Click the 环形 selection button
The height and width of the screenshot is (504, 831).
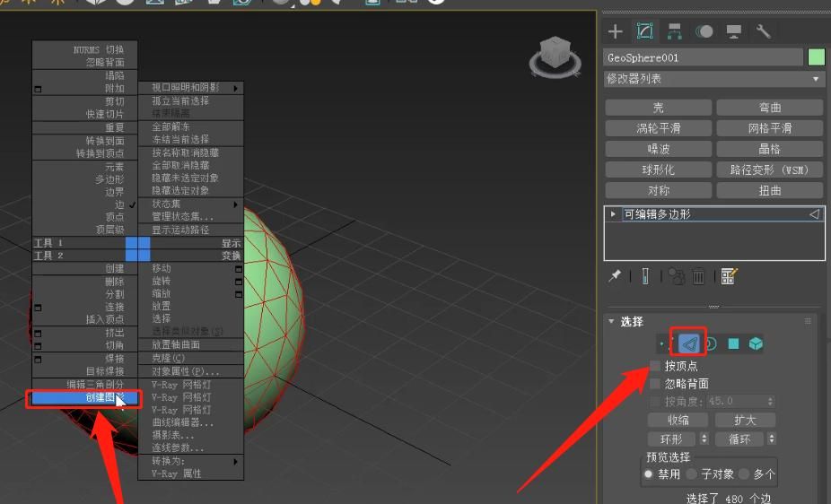tap(671, 439)
